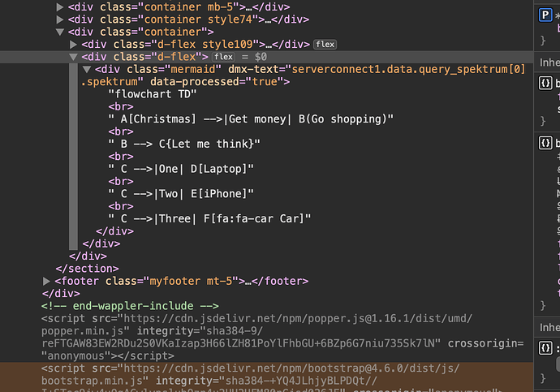Expand the container style74 div node

point(59,19)
